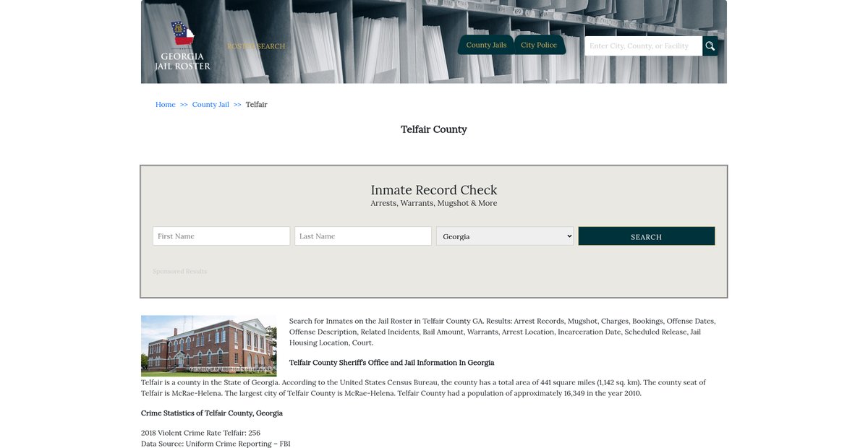Click the Telfair breadcrumb item

[256, 105]
